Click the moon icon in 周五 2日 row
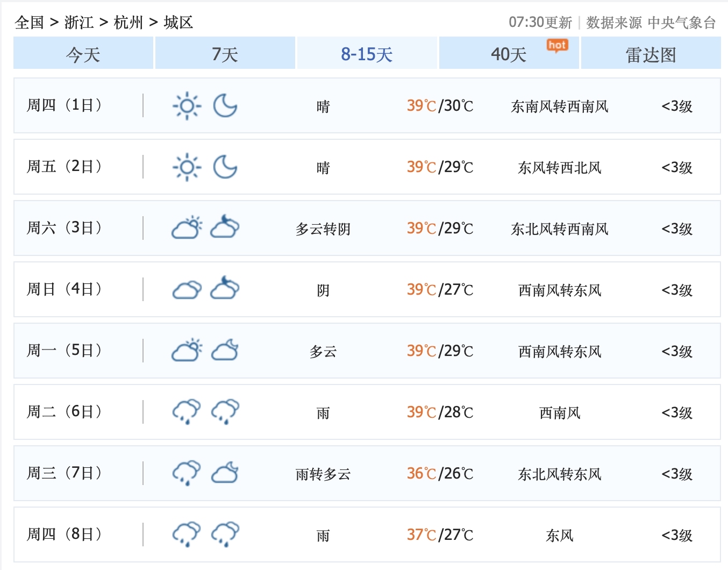The image size is (728, 570). pos(225,167)
